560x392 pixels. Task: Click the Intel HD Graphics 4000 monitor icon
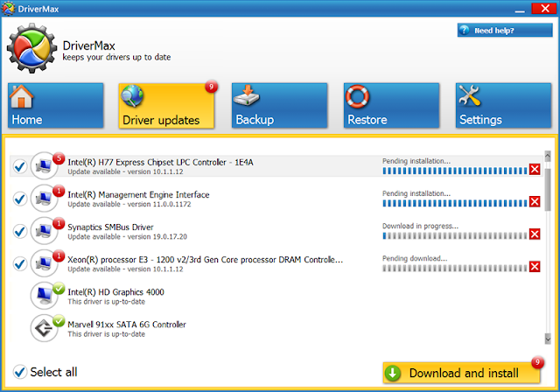point(44,296)
